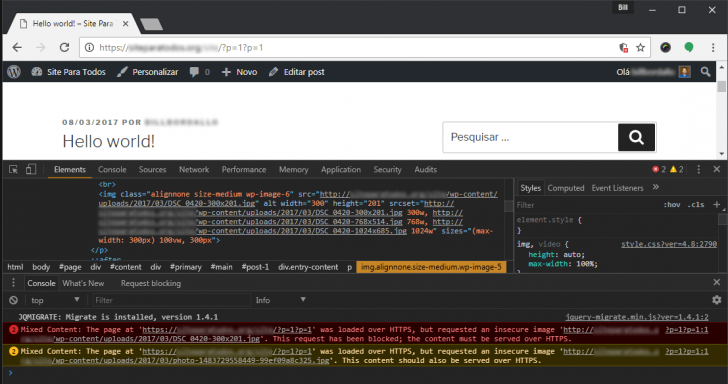The image size is (728, 384).
Task: Open the top context dropdown
Action: click(x=55, y=300)
